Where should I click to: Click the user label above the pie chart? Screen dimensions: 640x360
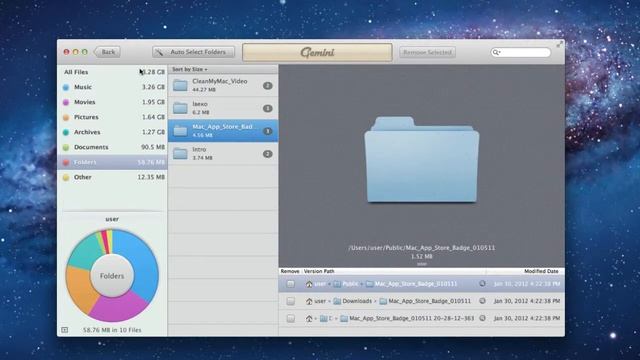click(112, 219)
